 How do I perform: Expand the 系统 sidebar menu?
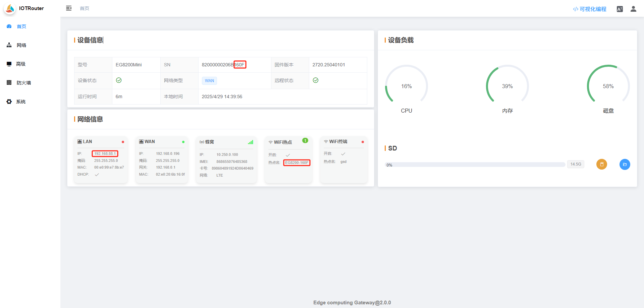pos(21,102)
